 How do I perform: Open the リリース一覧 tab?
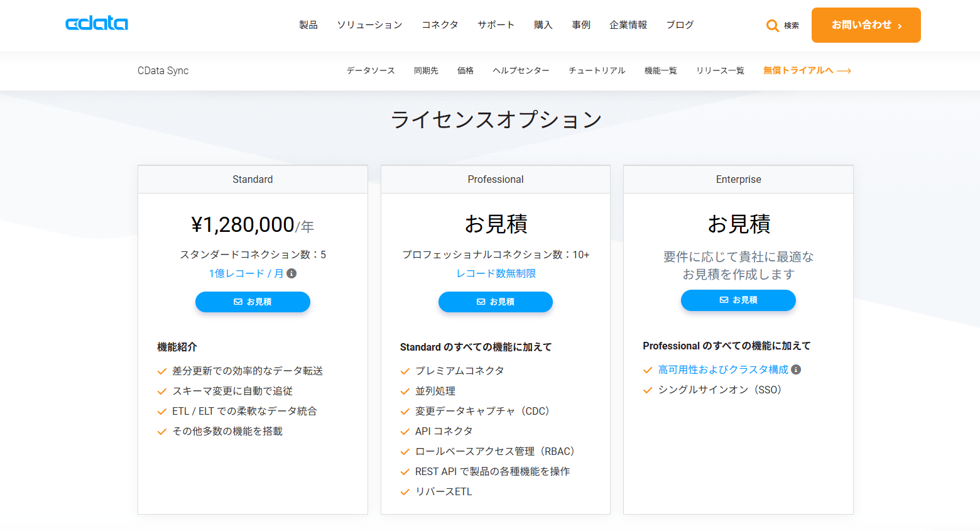tap(720, 70)
